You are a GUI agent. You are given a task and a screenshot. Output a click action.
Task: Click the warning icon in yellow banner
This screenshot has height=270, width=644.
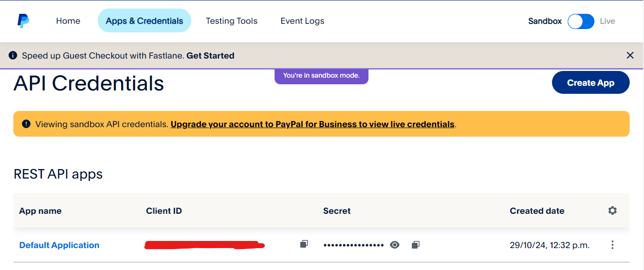(26, 124)
